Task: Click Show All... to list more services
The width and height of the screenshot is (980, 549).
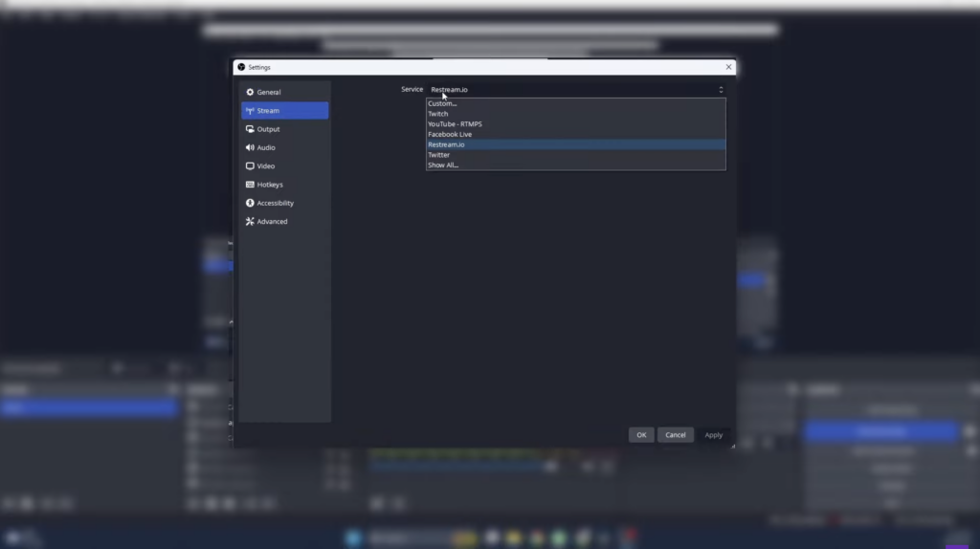Action: (443, 165)
